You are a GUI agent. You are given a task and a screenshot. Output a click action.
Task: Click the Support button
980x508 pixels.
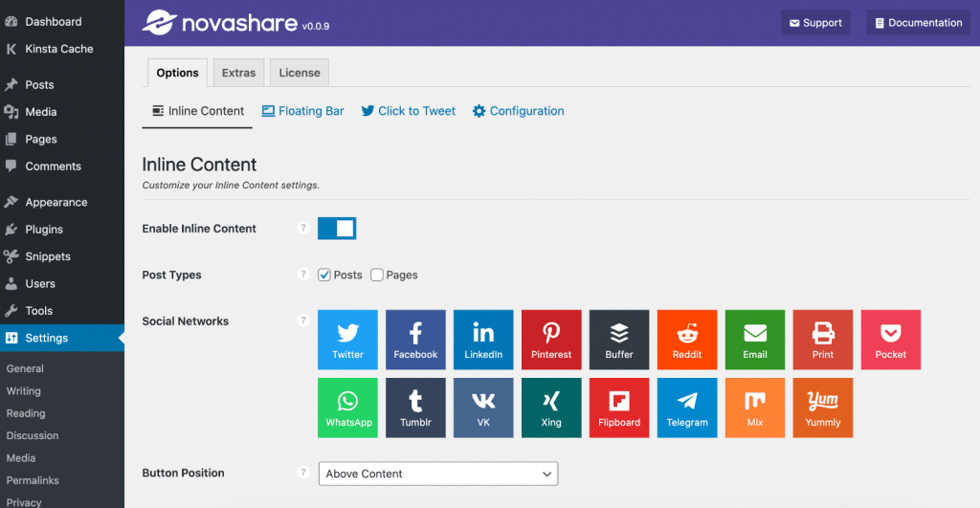tap(815, 23)
